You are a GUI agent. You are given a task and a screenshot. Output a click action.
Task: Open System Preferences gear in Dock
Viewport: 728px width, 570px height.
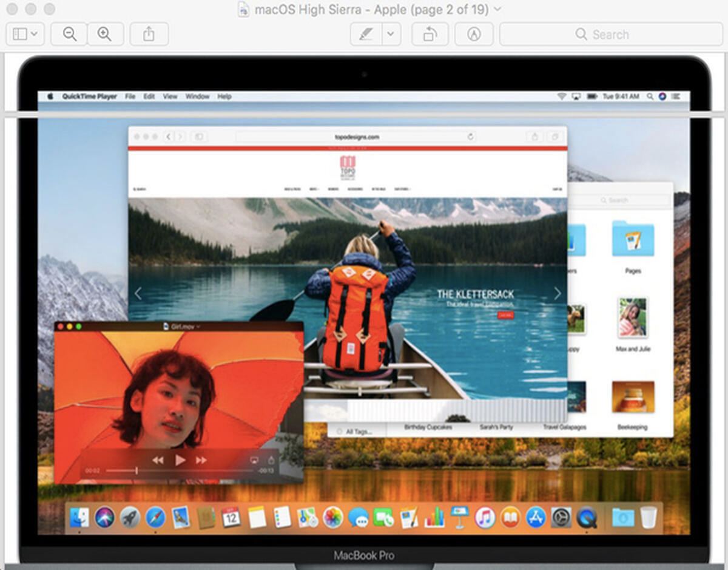[x=561, y=517]
